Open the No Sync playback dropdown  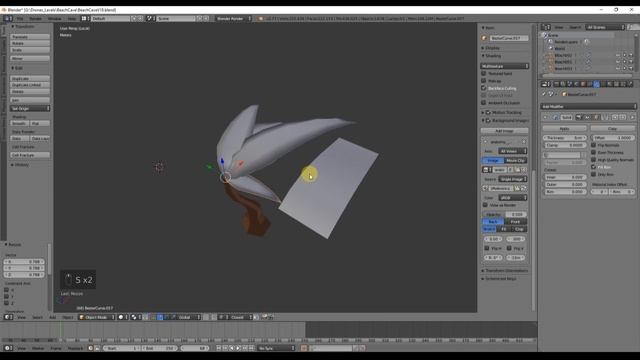tap(276, 348)
